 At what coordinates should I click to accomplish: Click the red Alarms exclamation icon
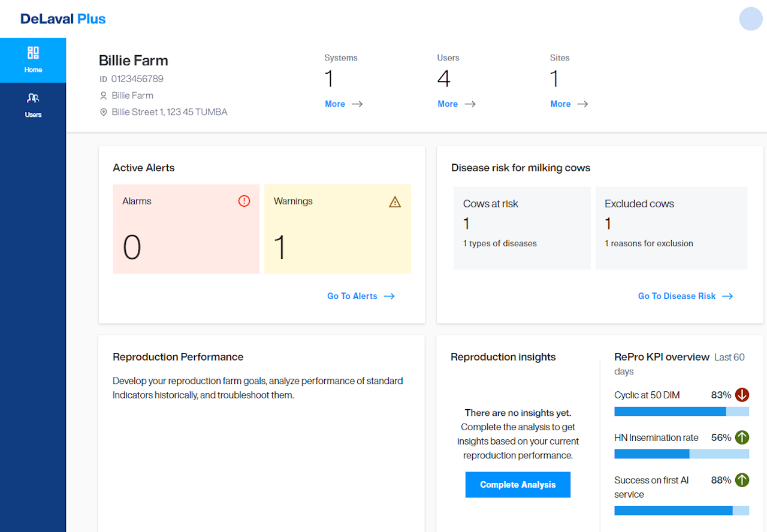tap(244, 201)
